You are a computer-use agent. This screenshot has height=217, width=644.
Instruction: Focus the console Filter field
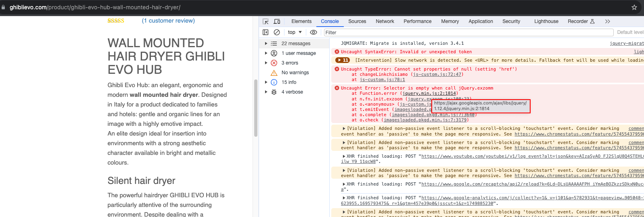(x=468, y=32)
